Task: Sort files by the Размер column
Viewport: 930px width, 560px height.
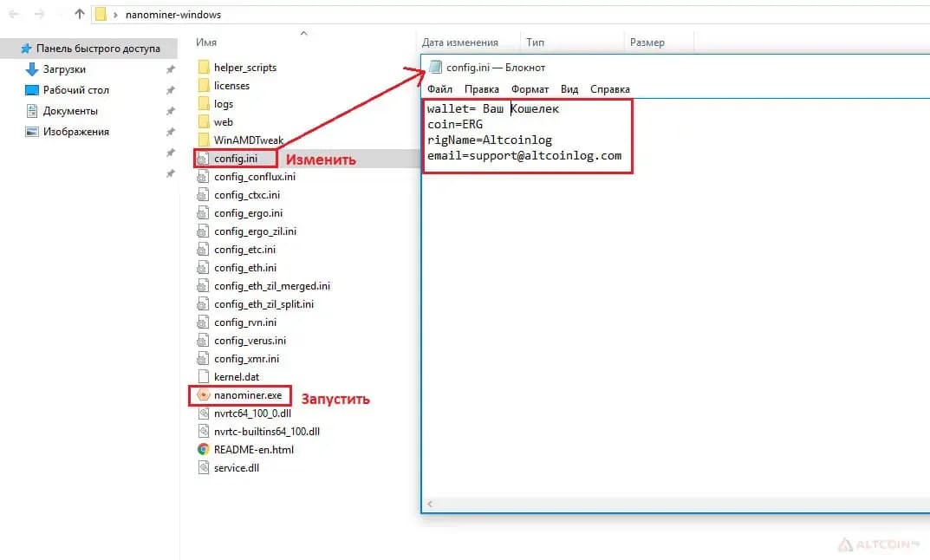Action: click(647, 42)
